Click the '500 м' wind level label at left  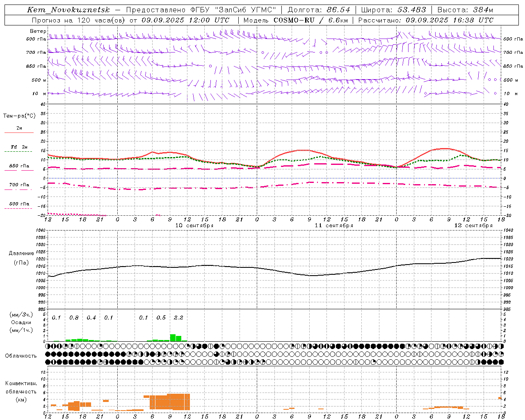pyautogui.click(x=39, y=80)
